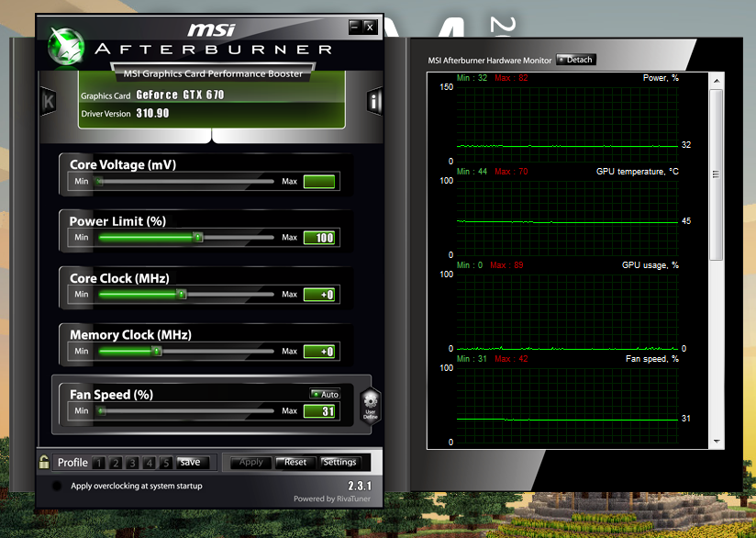This screenshot has height=538, width=756.
Task: Select profile slot 5
Action: [x=166, y=463]
